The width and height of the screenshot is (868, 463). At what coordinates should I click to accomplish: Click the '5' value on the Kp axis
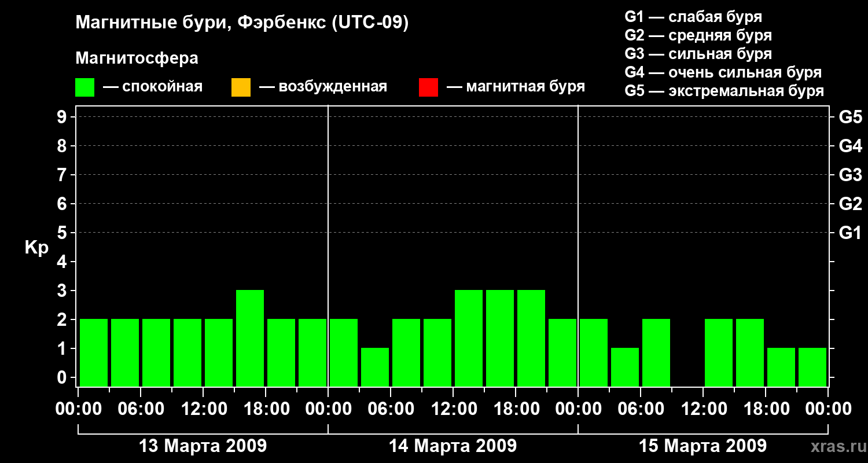tap(62, 233)
